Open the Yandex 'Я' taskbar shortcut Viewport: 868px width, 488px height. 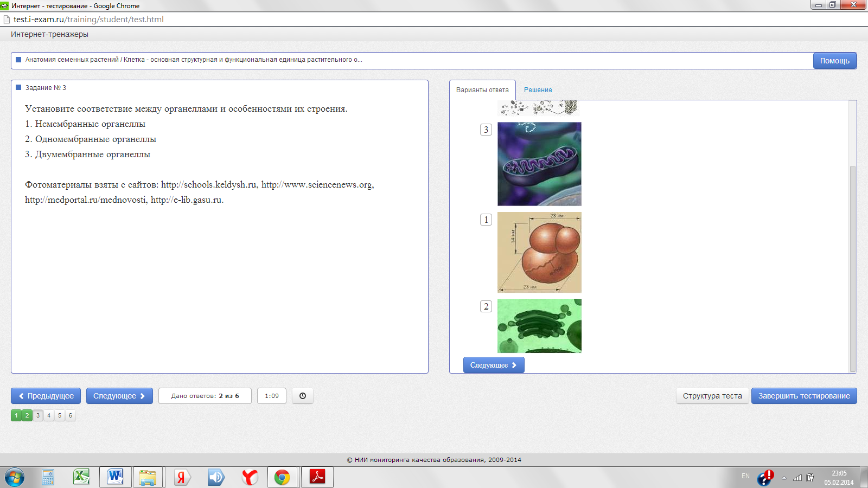click(182, 477)
